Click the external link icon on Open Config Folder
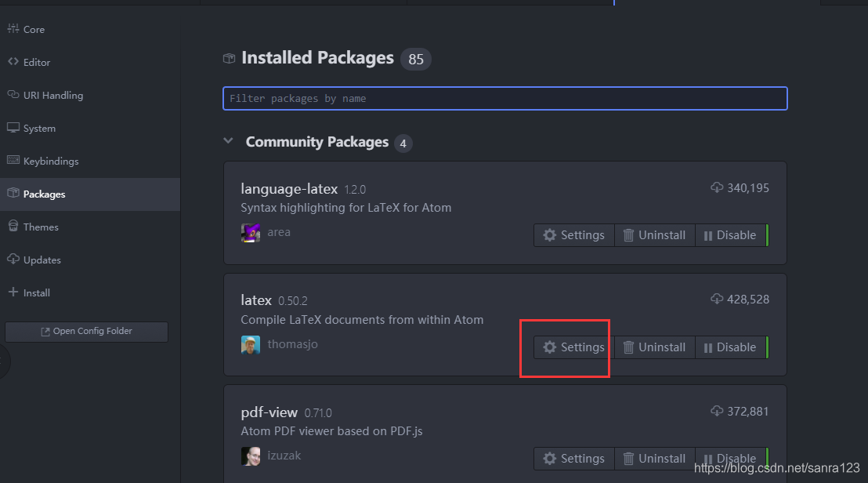Screen dimensions: 868x483 pos(45,331)
